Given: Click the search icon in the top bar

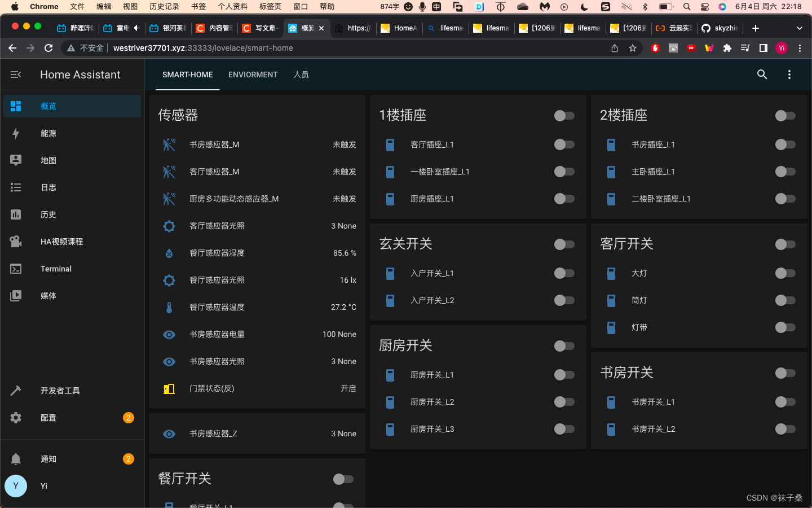Looking at the screenshot, I should tap(762, 74).
